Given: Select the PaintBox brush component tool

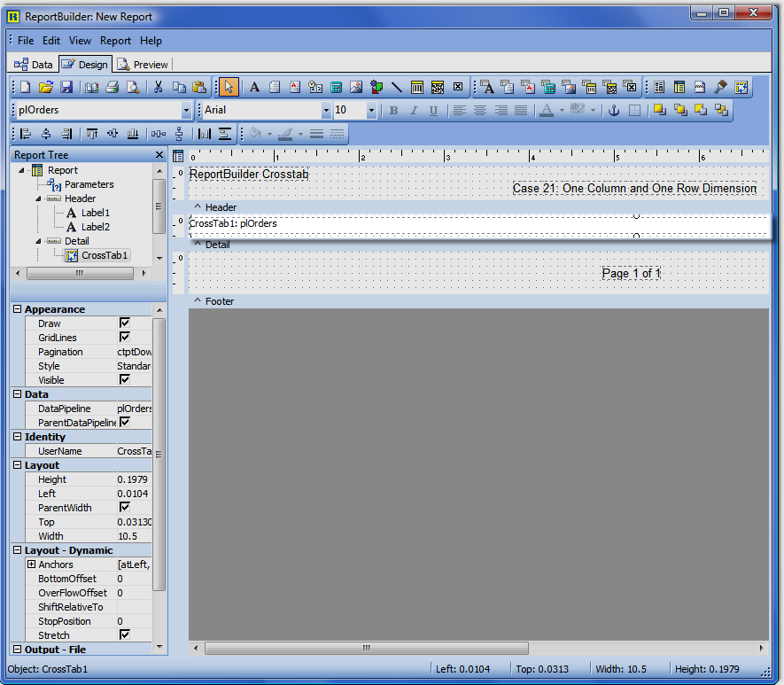Looking at the screenshot, I should click(720, 88).
